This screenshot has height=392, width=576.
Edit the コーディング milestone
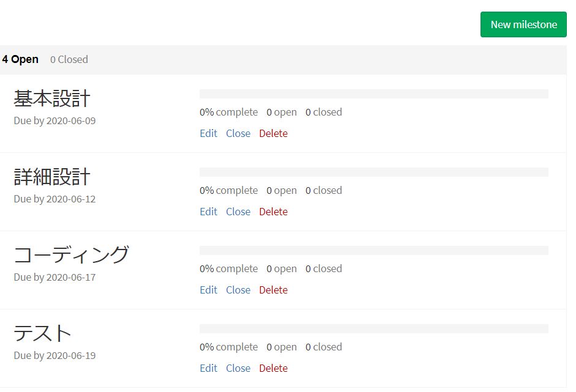[208, 290]
